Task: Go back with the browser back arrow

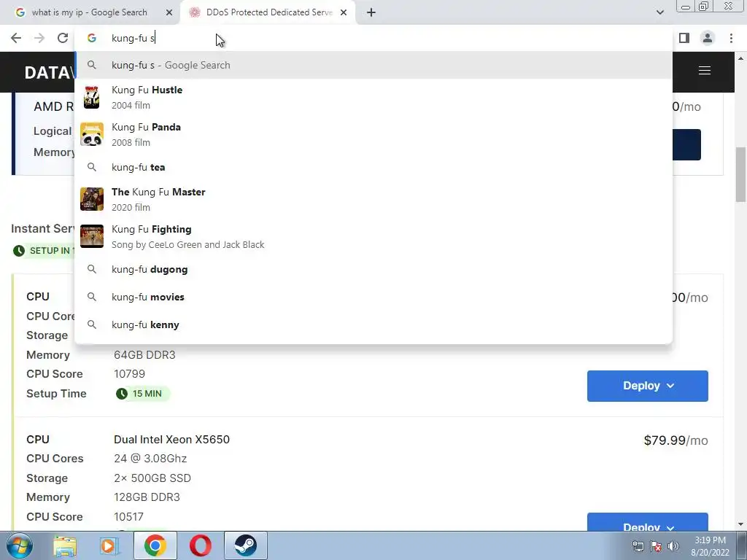Action: (x=16, y=38)
